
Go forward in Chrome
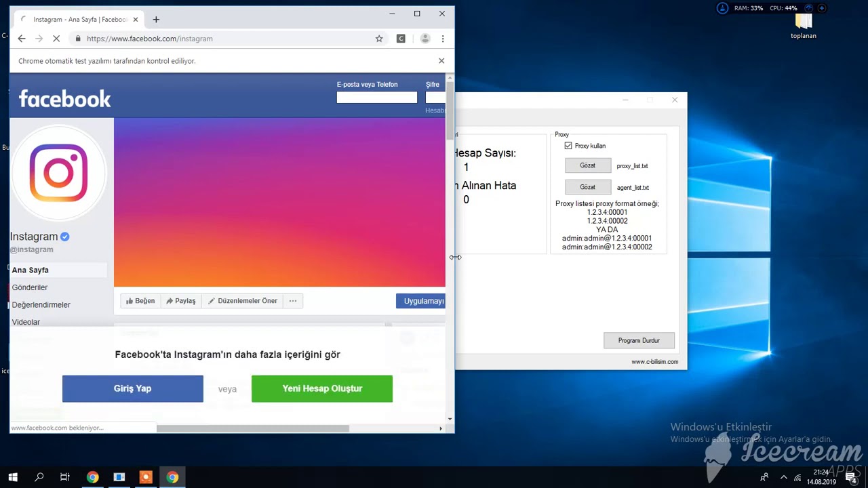(39, 39)
